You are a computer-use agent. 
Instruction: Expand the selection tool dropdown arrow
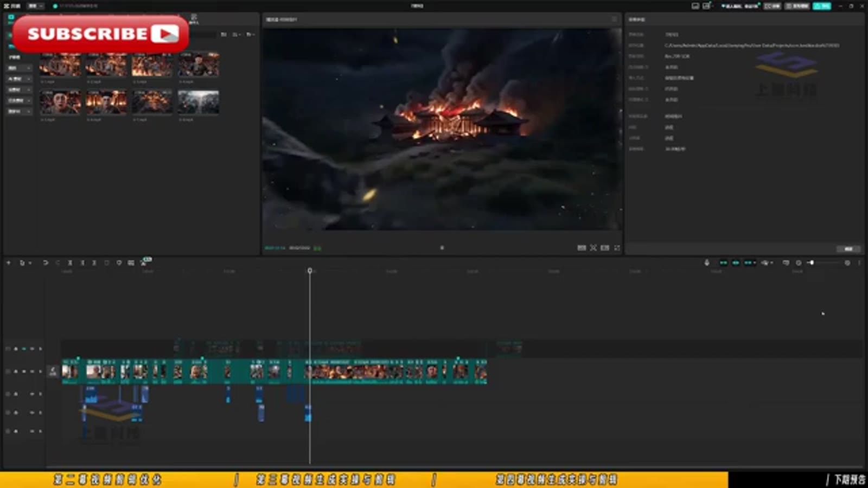[30, 263]
